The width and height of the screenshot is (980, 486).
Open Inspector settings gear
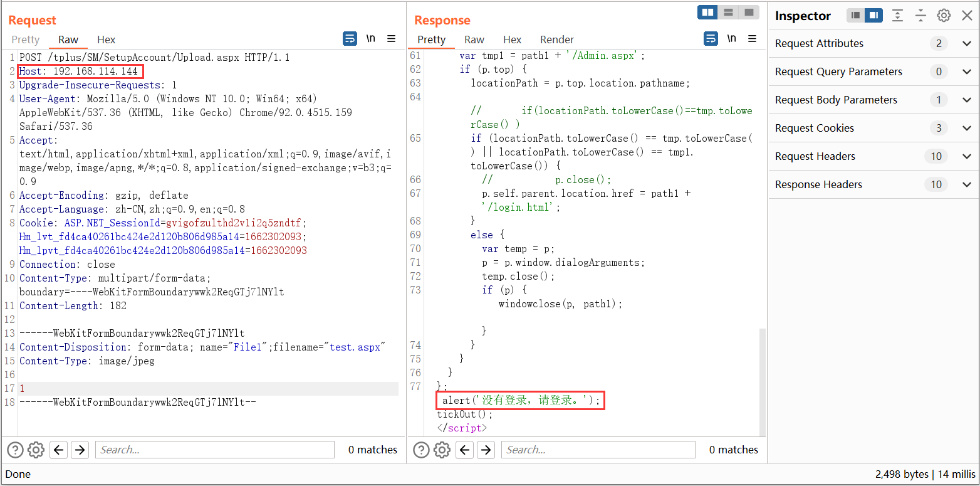[x=944, y=16]
